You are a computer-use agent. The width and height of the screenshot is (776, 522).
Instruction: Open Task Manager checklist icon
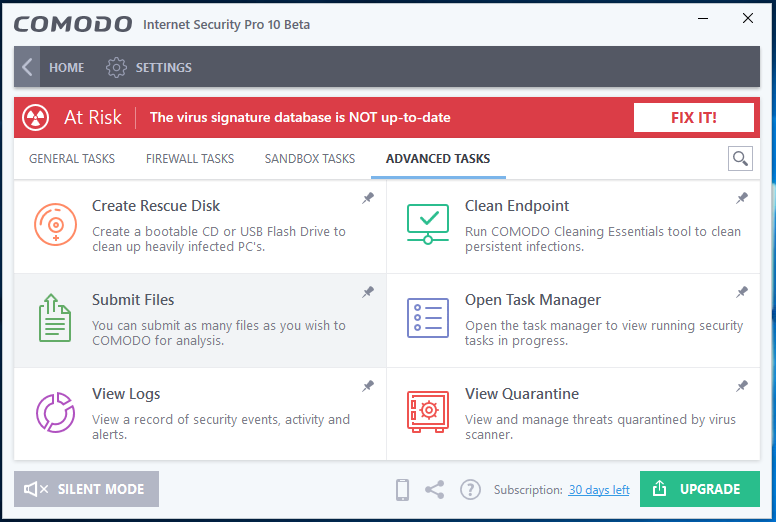(x=428, y=318)
